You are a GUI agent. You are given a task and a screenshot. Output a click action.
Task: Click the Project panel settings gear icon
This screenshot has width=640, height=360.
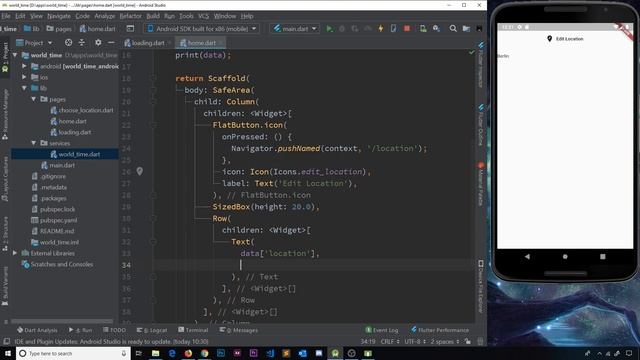98,42
